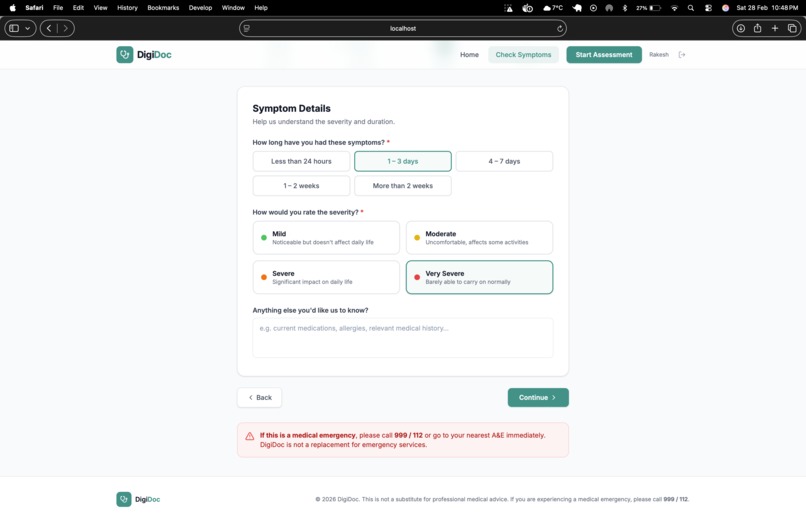Screen dimensions: 806x522
Task: Click the additional information text area
Action: [x=403, y=338]
